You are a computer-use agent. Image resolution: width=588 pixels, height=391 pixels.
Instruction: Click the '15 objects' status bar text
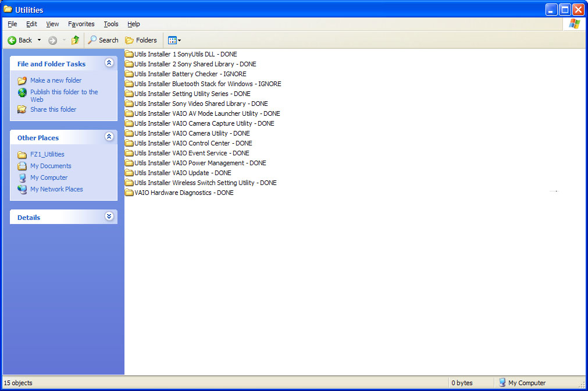click(x=18, y=383)
